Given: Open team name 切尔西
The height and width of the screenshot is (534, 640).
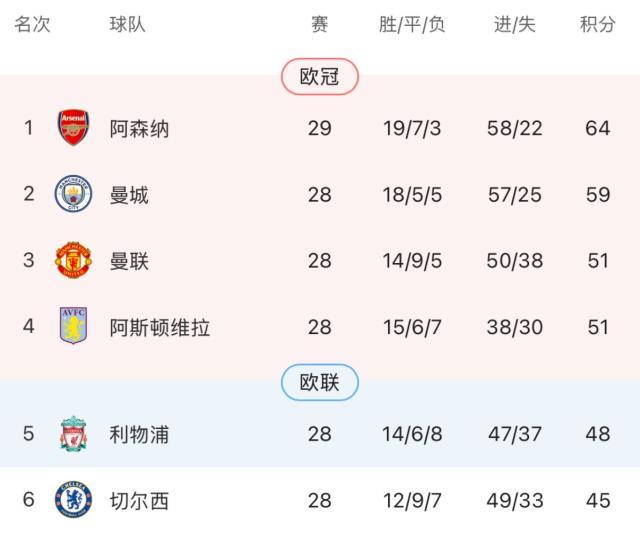Looking at the screenshot, I should (139, 500).
